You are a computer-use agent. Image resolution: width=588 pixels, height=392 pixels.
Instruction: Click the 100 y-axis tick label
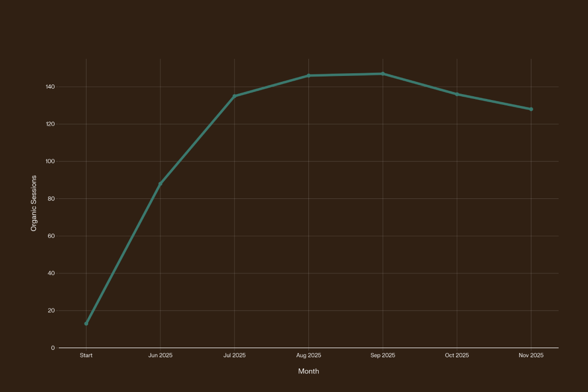49,162
